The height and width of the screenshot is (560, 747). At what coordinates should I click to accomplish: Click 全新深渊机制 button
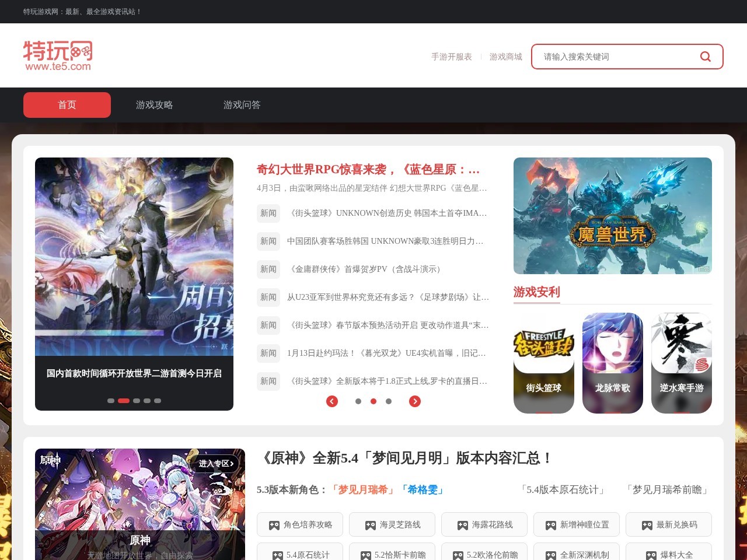tap(577, 551)
